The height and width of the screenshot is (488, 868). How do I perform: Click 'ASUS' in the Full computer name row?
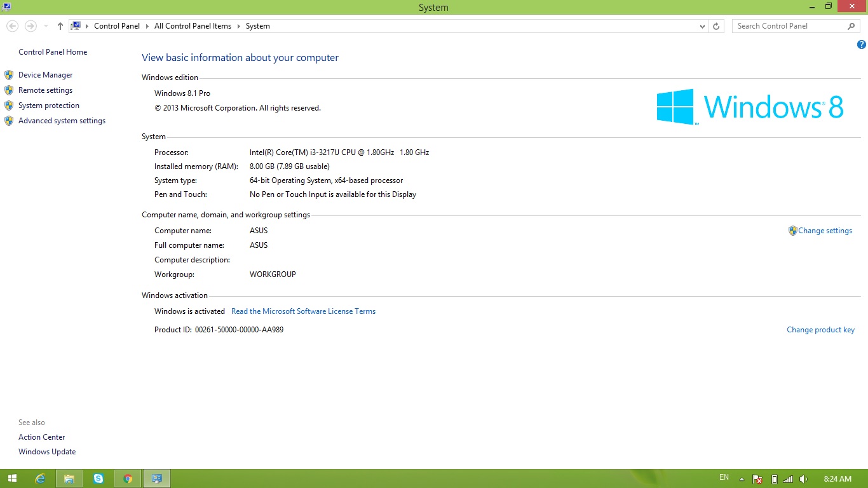259,245
